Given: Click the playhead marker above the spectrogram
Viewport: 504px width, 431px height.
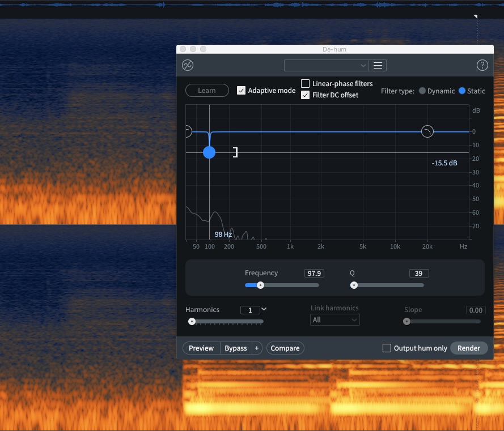Looking at the screenshot, I should pos(476,16).
